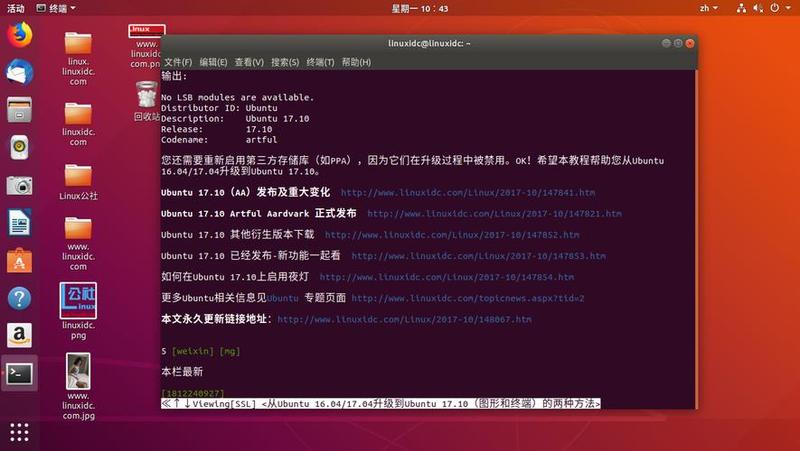Select the www.linuxidc.com.png desktop file

[x=146, y=46]
